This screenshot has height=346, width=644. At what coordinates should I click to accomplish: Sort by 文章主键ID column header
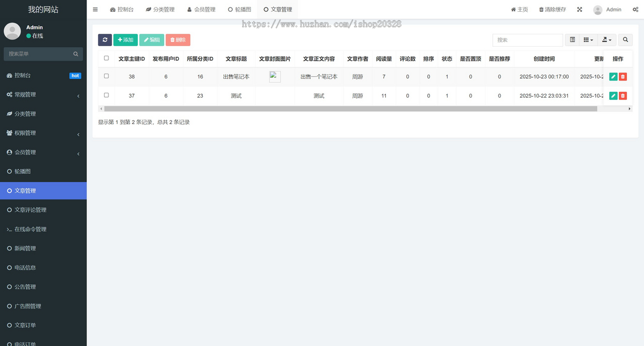click(131, 59)
